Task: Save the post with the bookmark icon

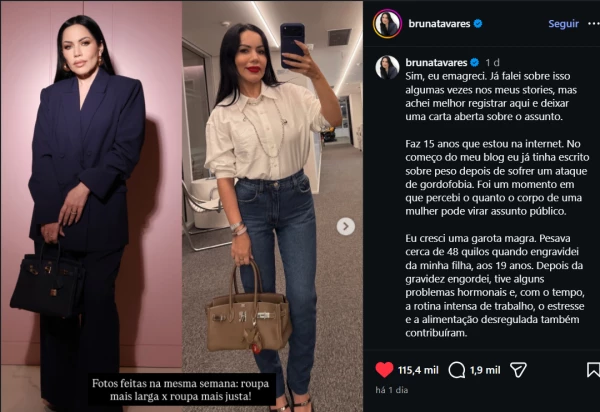Action: pos(593,370)
